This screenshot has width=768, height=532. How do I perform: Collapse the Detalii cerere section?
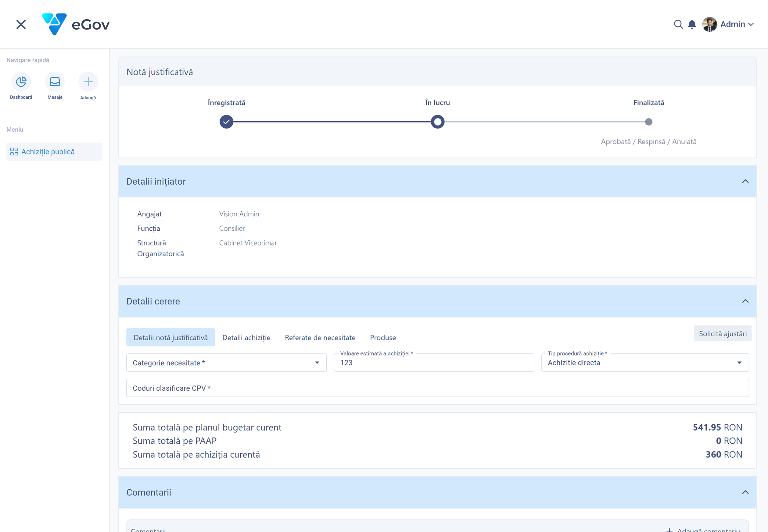[745, 301]
